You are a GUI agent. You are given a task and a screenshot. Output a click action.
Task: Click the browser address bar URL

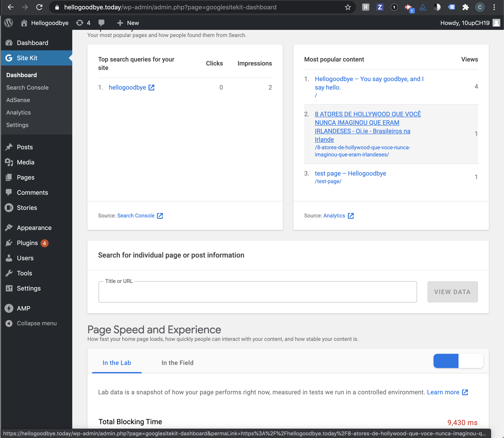tap(170, 7)
